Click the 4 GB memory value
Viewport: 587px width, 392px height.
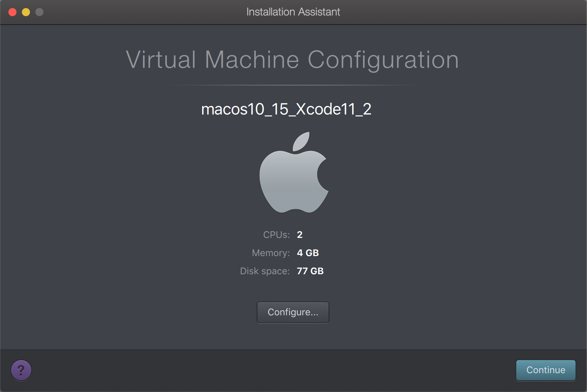tap(307, 253)
